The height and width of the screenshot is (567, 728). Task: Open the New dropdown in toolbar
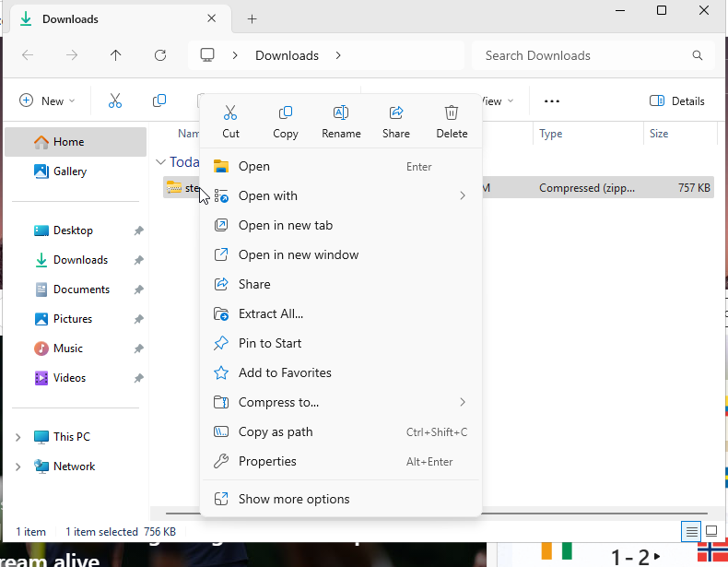pyautogui.click(x=47, y=100)
